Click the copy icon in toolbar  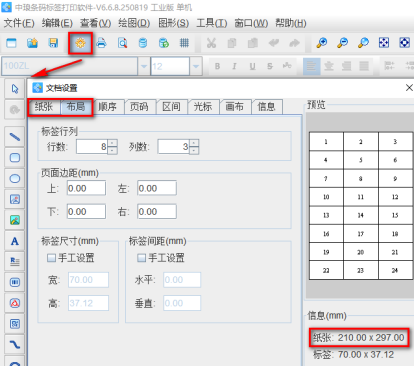click(x=232, y=43)
